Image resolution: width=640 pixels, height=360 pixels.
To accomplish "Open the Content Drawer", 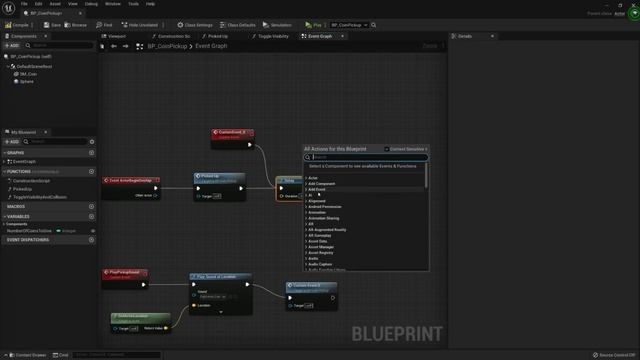I will (27, 355).
